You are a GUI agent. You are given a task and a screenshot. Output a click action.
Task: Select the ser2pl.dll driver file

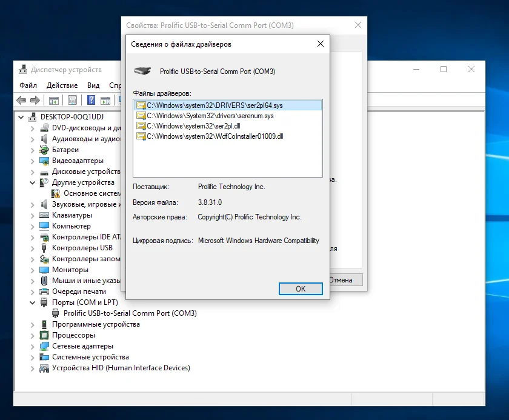point(193,126)
